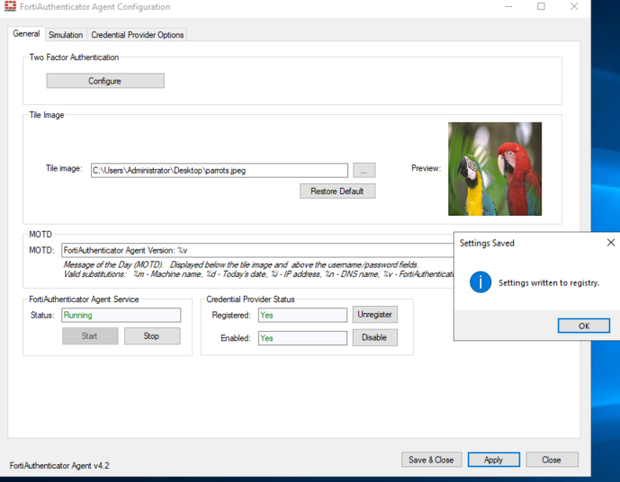This screenshot has width=620, height=482.
Task: Click the 'Two Factor Authentication' group label
Action: coord(74,57)
